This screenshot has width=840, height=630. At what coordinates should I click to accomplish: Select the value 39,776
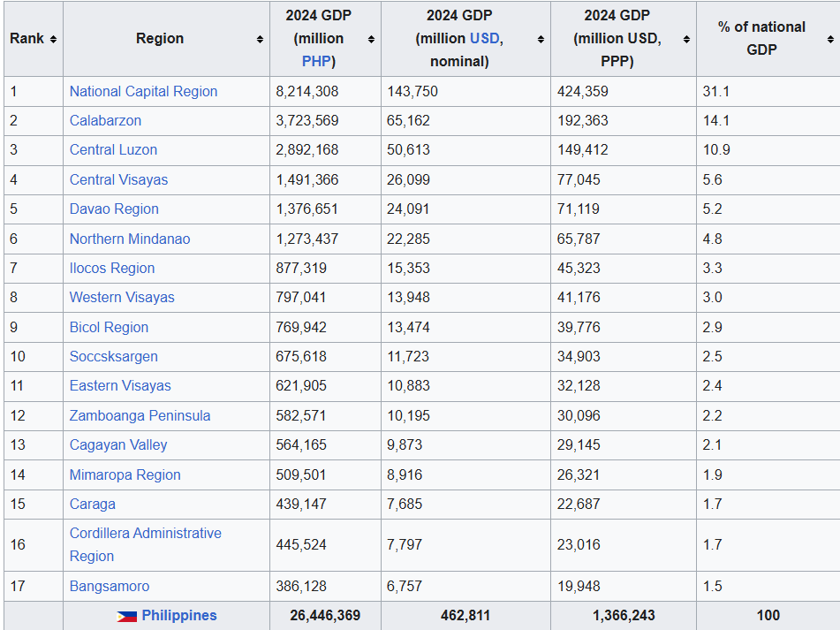(578, 327)
